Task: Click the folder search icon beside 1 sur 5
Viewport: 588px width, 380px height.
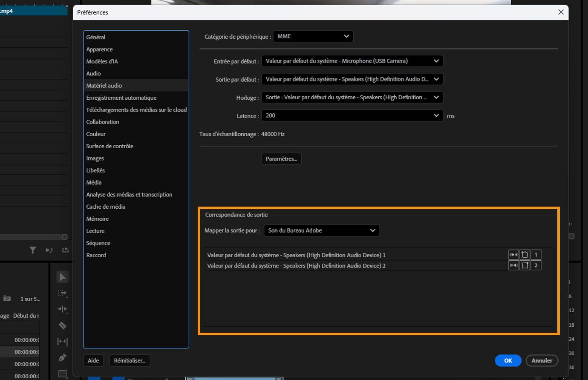Action: tap(7, 299)
